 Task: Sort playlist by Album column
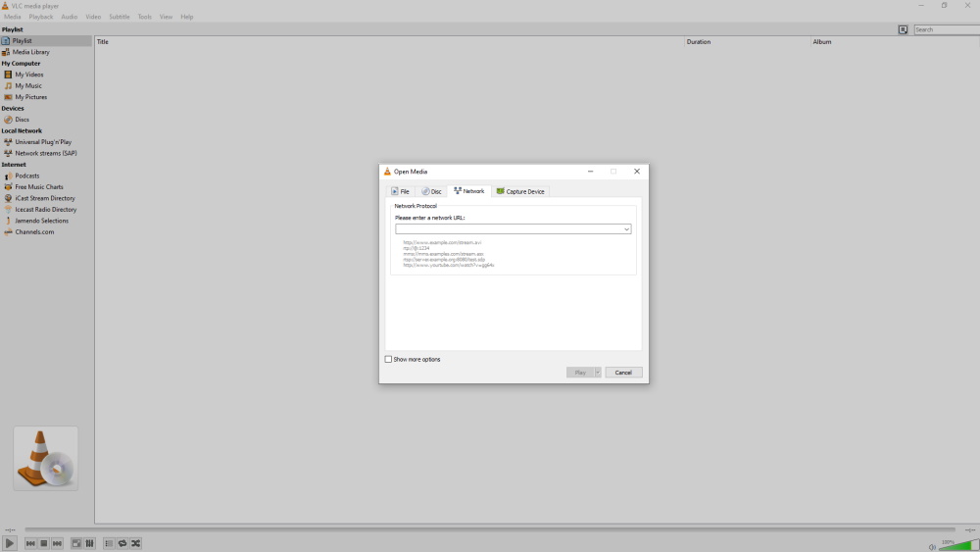(x=895, y=42)
